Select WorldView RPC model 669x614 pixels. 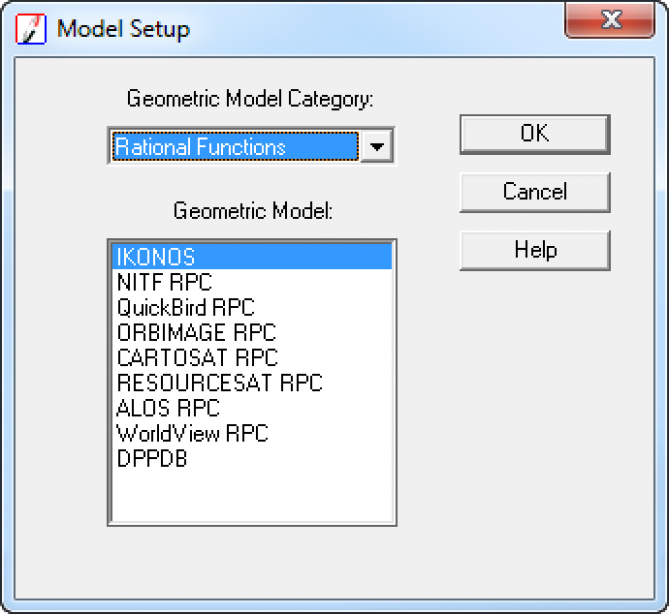(x=252, y=433)
